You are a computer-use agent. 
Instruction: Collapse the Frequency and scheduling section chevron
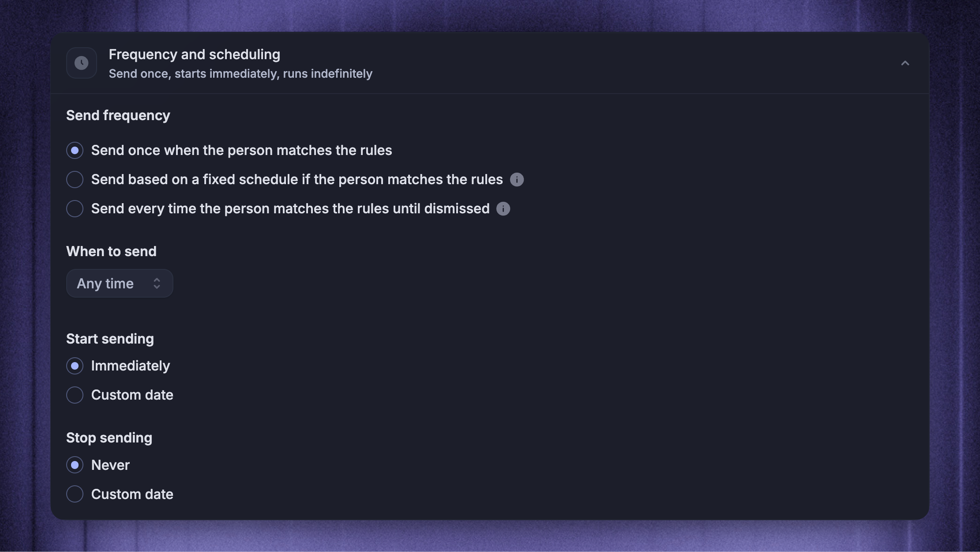[x=905, y=63]
